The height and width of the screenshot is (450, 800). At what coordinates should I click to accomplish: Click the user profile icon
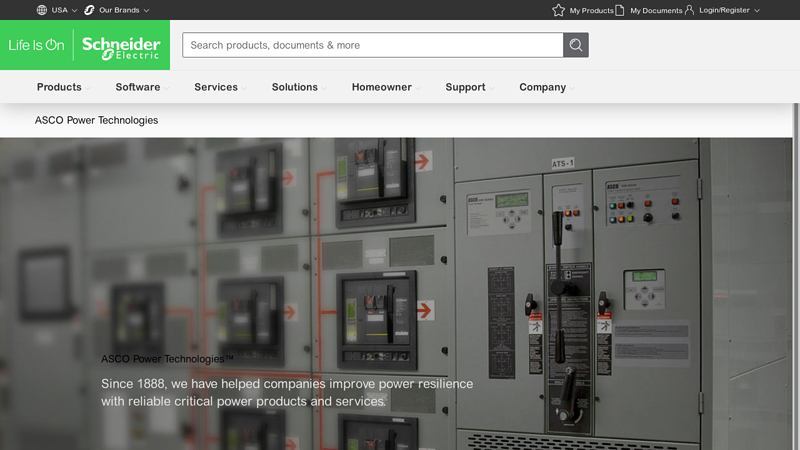pos(689,10)
